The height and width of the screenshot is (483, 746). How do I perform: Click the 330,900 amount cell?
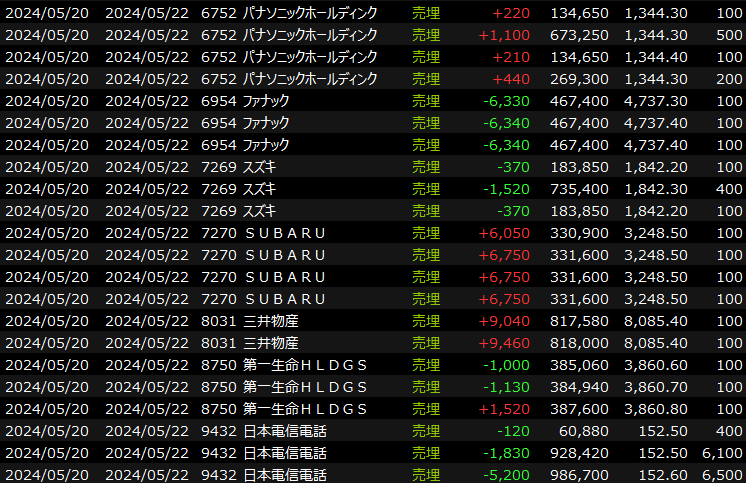[x=579, y=233]
